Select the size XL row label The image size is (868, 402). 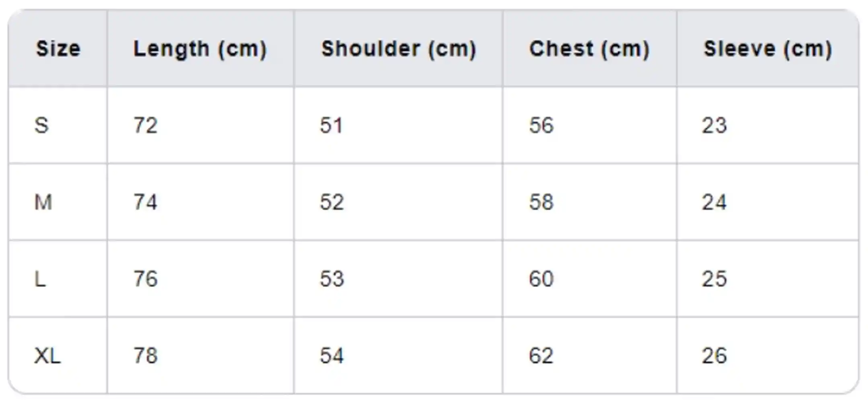point(47,356)
